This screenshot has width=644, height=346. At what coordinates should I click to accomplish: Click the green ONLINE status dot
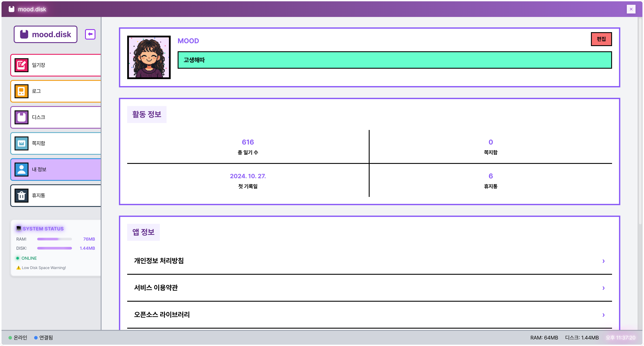pyautogui.click(x=17, y=258)
